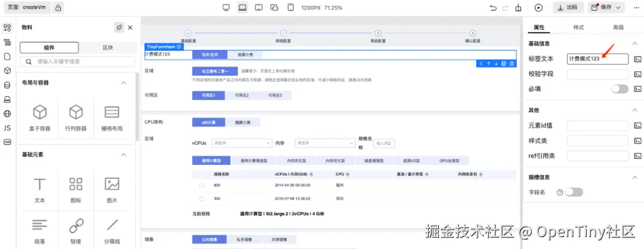
Task: Open code binding icon for 标签文本
Action: [x=637, y=59]
